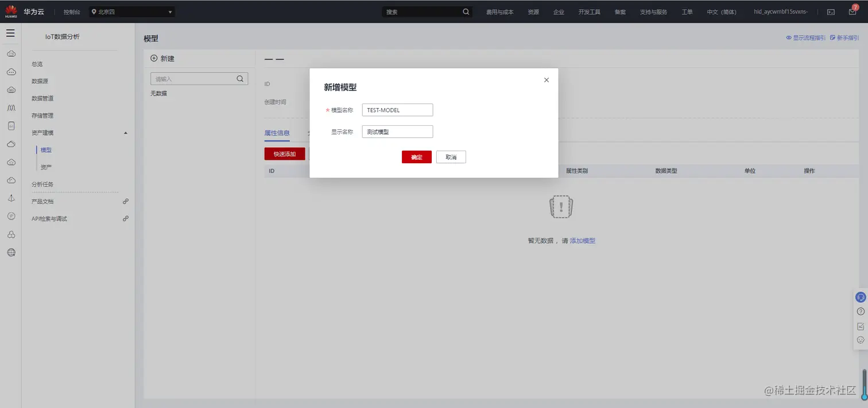Image resolution: width=868 pixels, height=408 pixels.
Task: Click the 属性类别 column header
Action: pyautogui.click(x=576, y=171)
